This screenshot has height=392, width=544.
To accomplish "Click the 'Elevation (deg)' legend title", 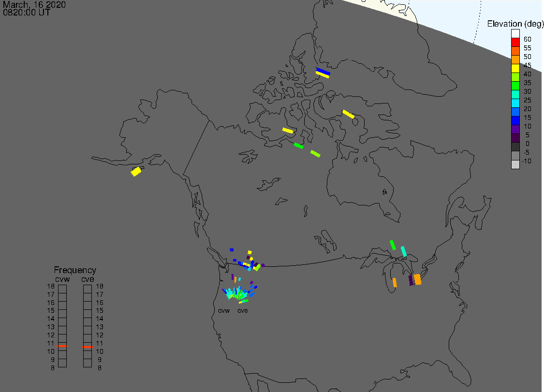I will pos(515,24).
